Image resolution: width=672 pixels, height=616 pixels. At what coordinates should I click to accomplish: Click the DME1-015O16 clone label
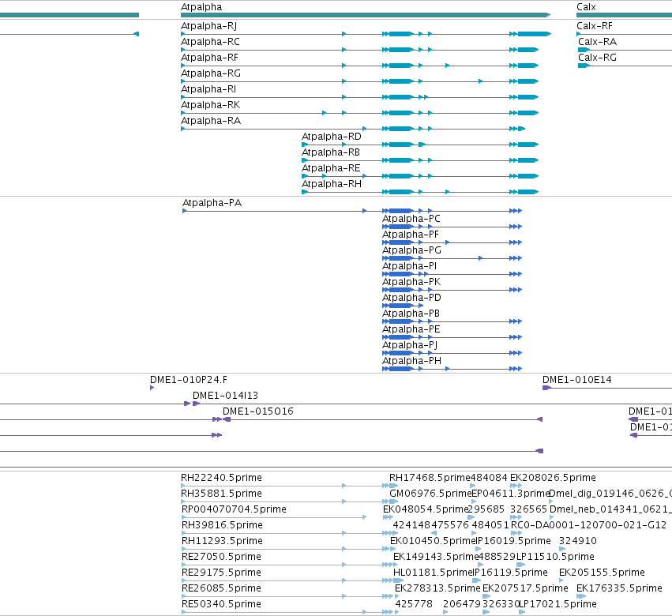(x=258, y=411)
